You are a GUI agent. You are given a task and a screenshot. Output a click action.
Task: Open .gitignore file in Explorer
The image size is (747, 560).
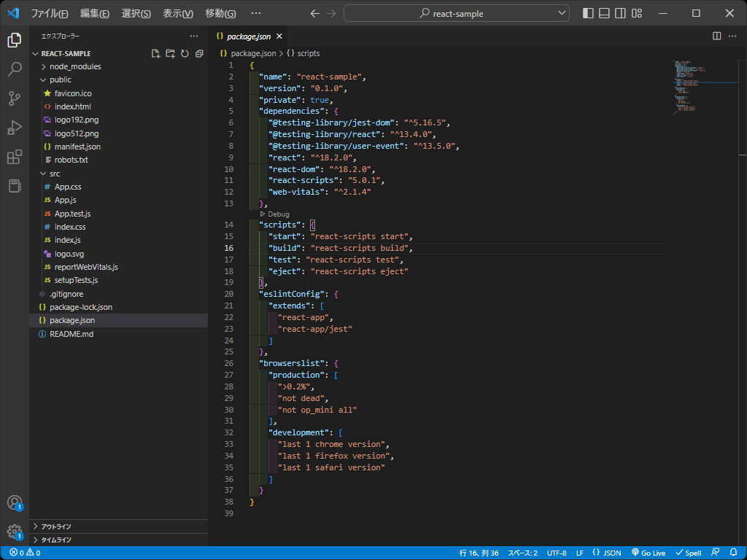[x=118, y=294]
